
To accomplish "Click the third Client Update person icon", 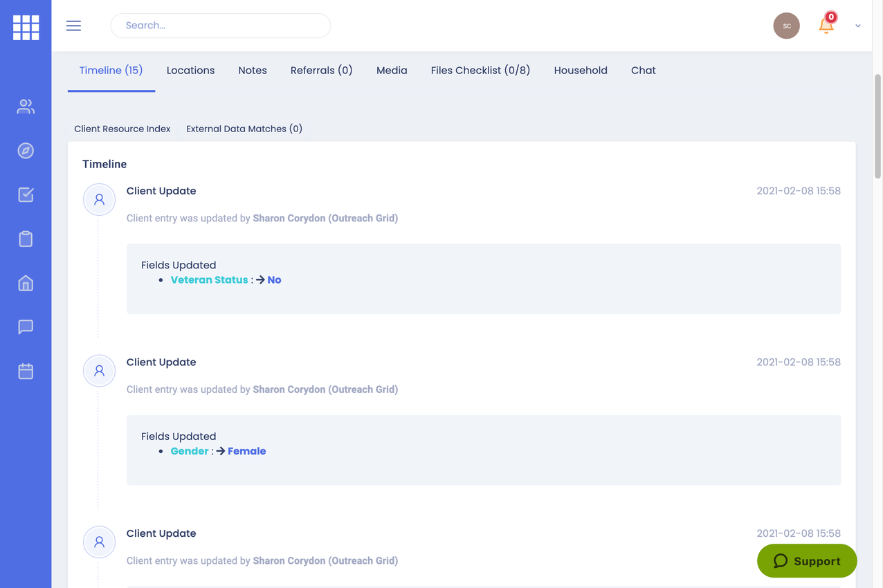I will 99,542.
